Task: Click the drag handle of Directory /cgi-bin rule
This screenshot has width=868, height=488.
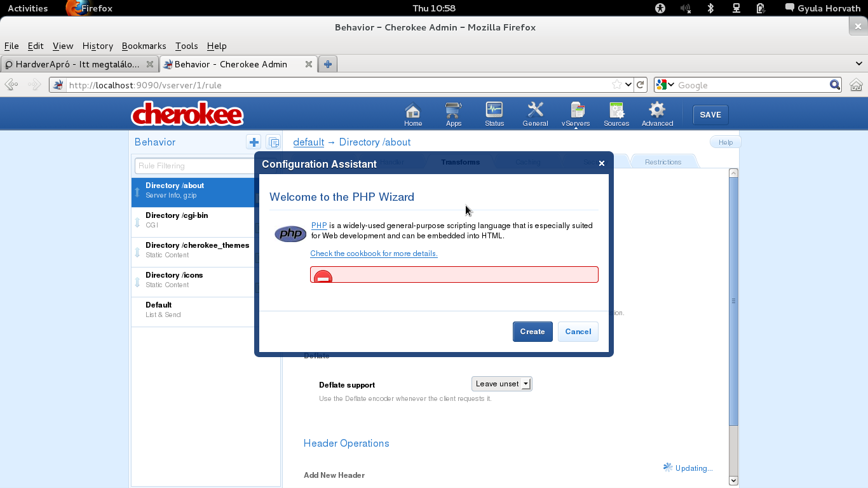Action: pyautogui.click(x=137, y=222)
